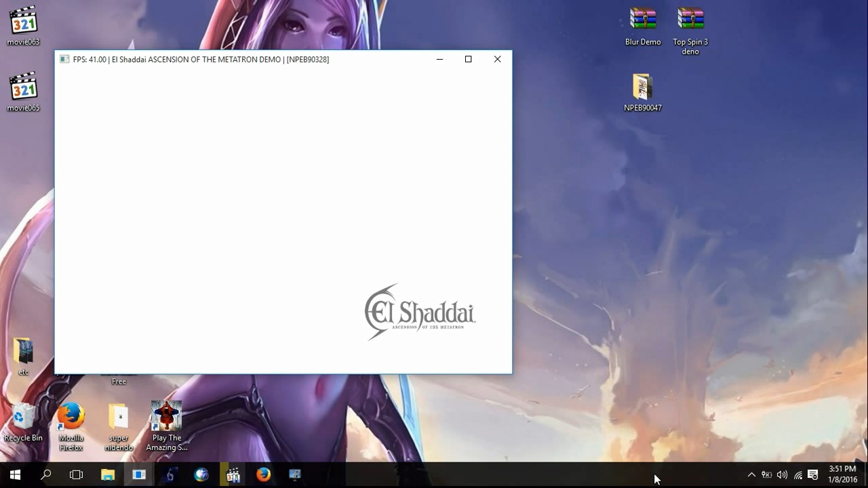Click the Firefox icon in the taskbar

(264, 474)
